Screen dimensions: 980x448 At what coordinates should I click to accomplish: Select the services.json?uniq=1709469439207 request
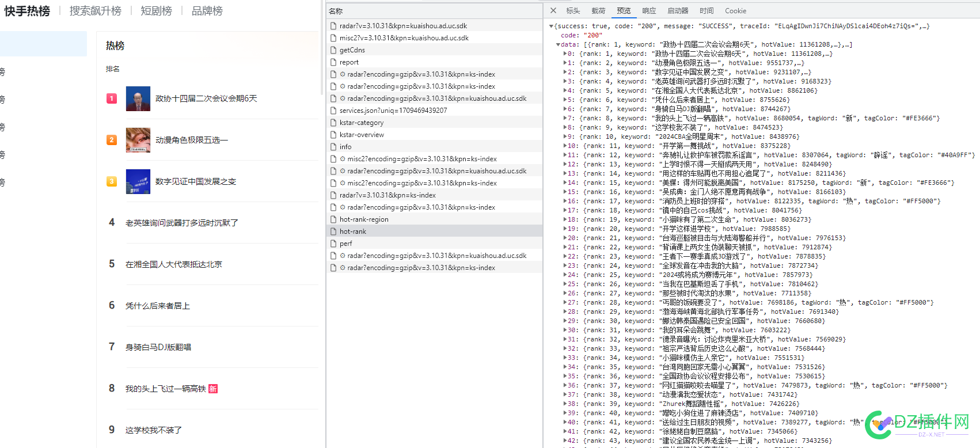[435, 111]
